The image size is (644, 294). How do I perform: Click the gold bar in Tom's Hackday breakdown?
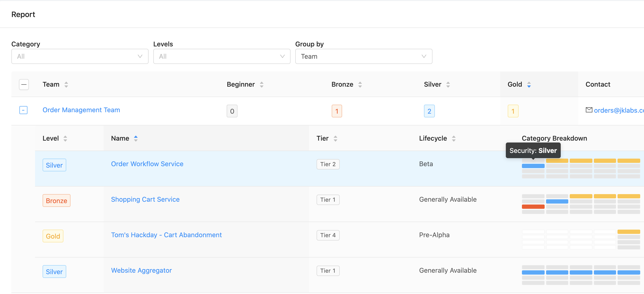628,232
